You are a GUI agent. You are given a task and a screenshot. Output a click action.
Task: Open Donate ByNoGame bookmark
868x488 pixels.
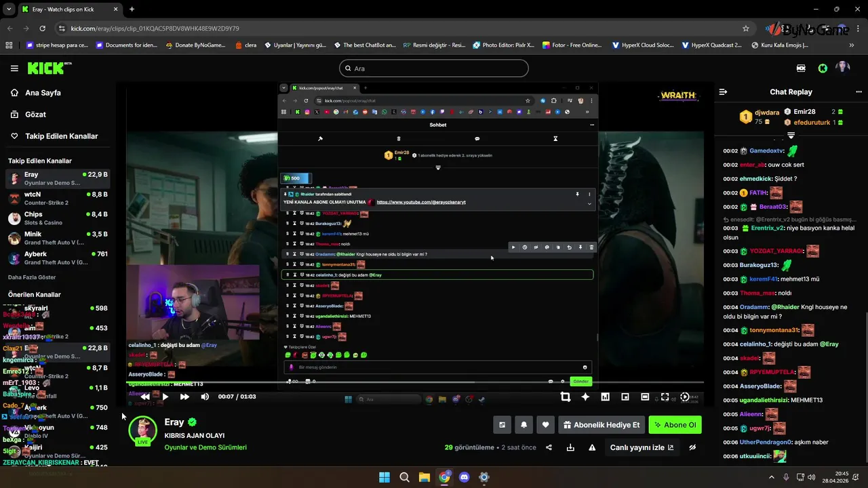click(195, 45)
